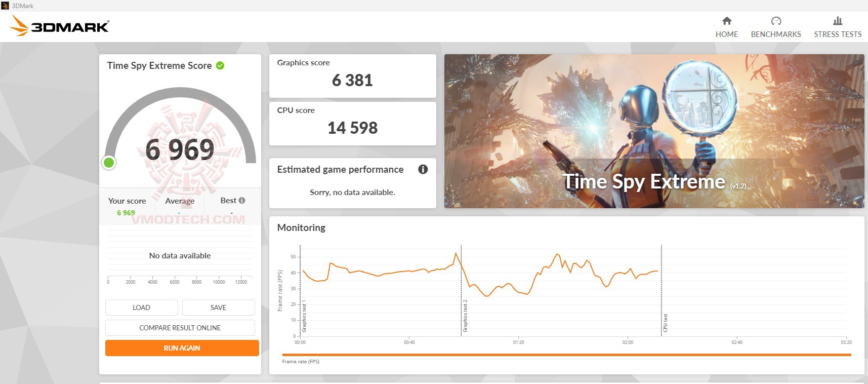This screenshot has height=384, width=868.
Task: Click the Benchmarks gauge icon
Action: pyautogui.click(x=776, y=21)
